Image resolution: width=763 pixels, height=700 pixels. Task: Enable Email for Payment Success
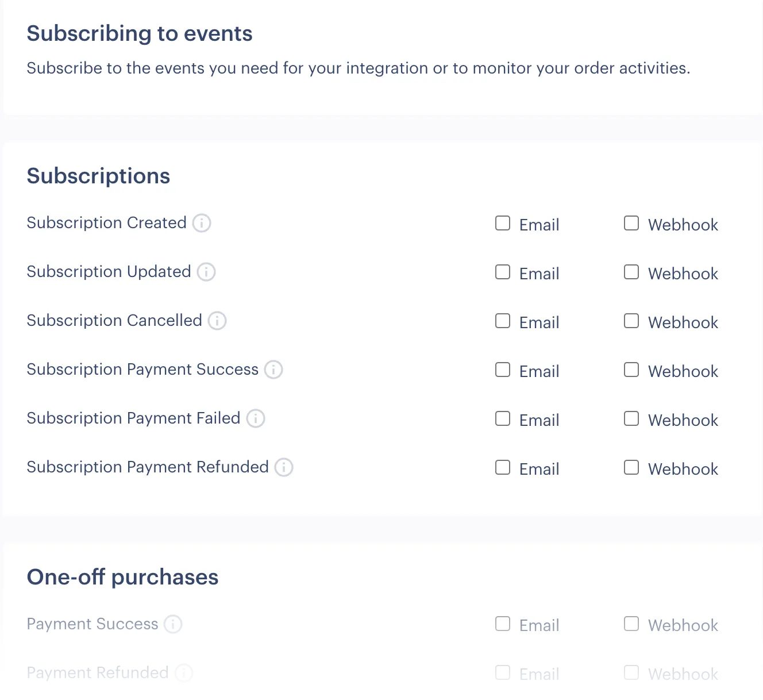point(503,624)
